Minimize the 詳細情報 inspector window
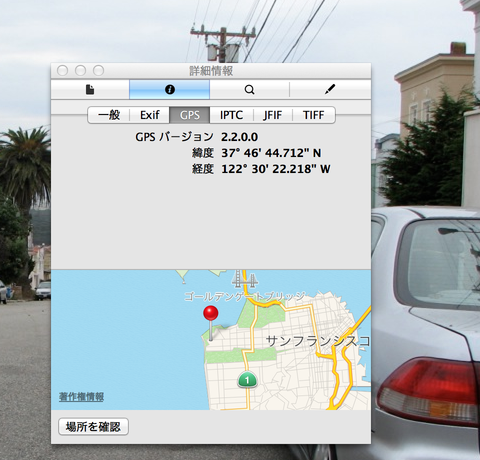The height and width of the screenshot is (460, 480). coord(80,71)
